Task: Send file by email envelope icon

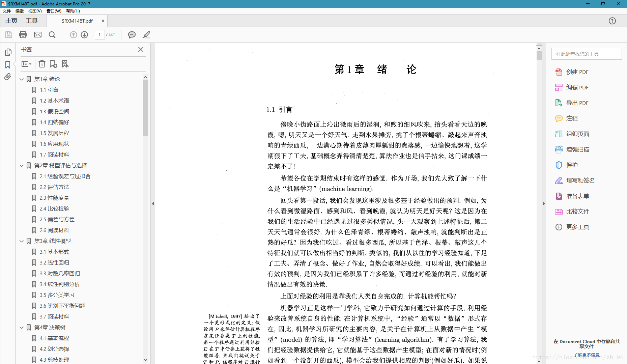Action: pyautogui.click(x=38, y=35)
